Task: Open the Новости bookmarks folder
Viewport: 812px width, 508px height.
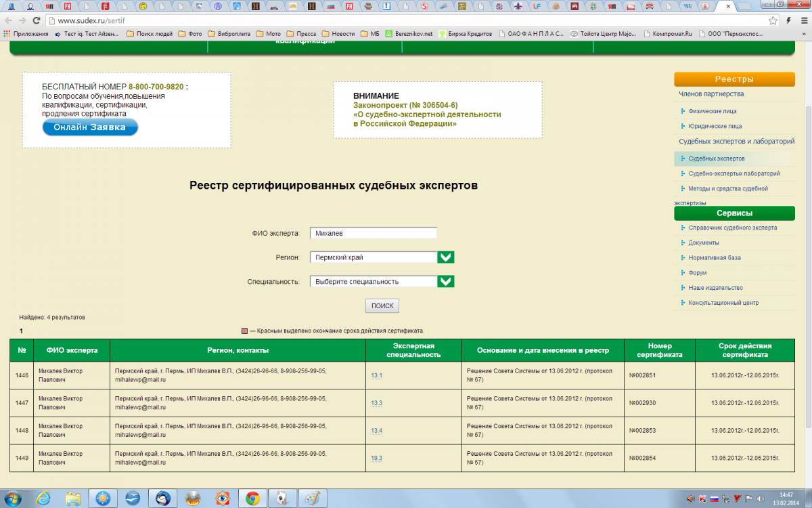Action: pos(338,33)
